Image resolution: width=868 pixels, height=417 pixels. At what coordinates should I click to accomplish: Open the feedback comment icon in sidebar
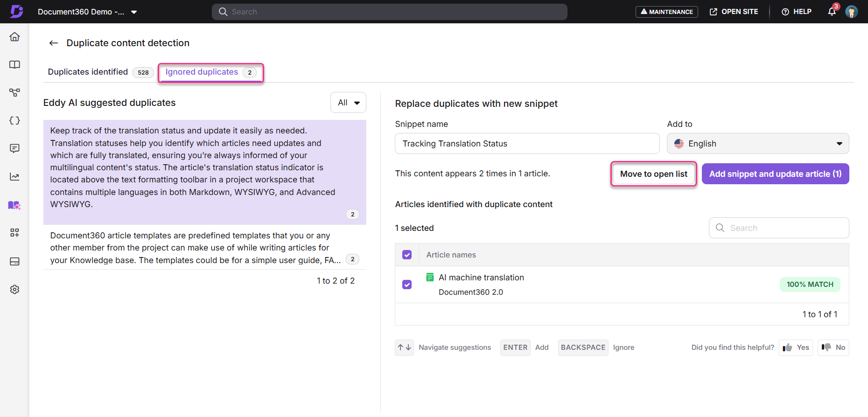14,148
